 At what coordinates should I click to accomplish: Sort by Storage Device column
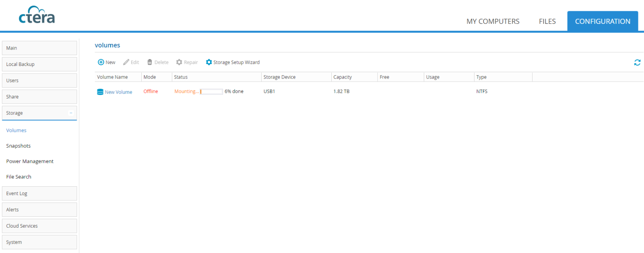click(296, 77)
